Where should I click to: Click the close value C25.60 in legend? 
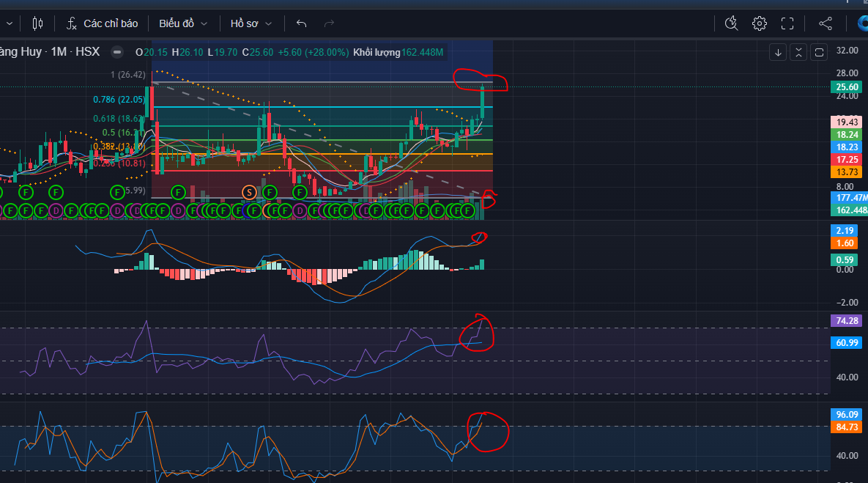pos(257,52)
